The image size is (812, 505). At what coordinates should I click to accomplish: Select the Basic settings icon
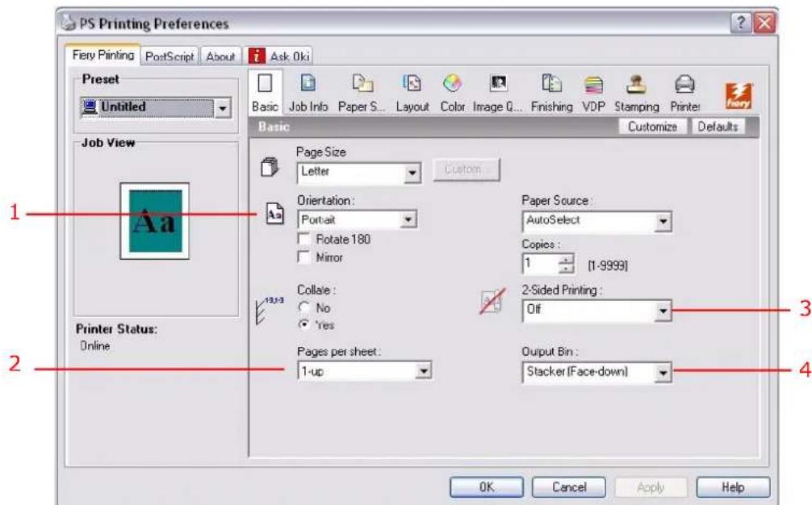point(265,83)
